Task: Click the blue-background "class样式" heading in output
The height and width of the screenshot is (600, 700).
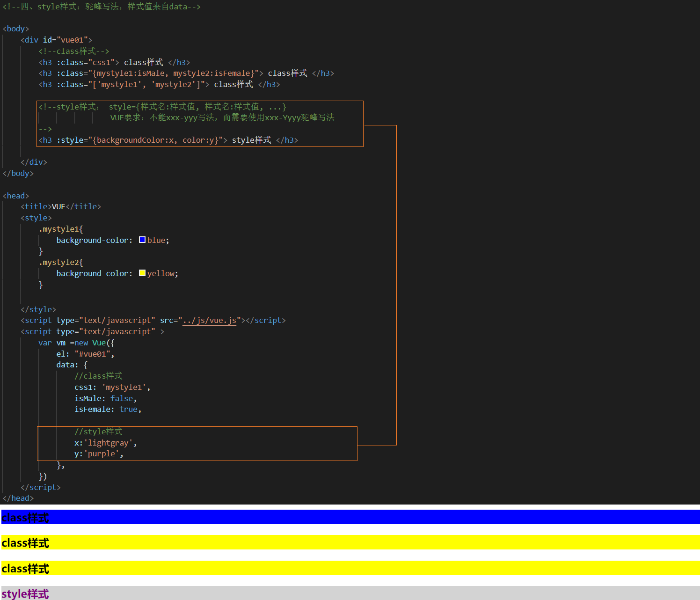Action: click(25, 518)
